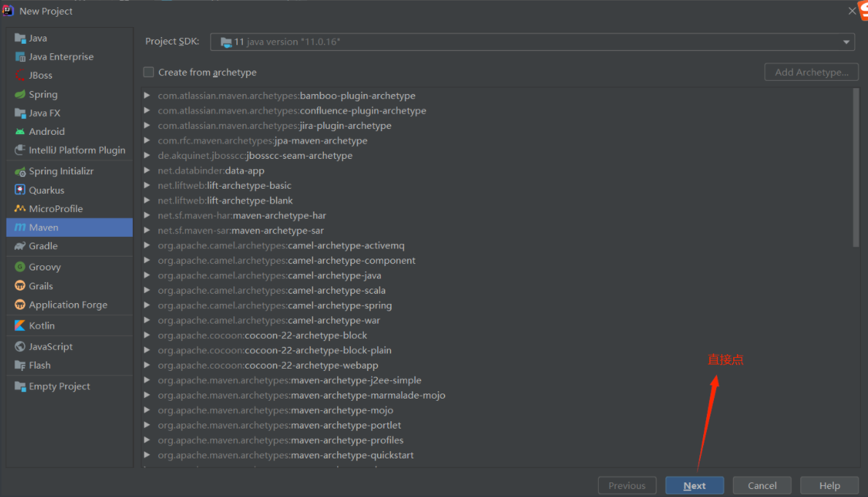Viewport: 868px width, 497px height.
Task: Click the SDK folder icon in combo box
Action: pos(226,42)
